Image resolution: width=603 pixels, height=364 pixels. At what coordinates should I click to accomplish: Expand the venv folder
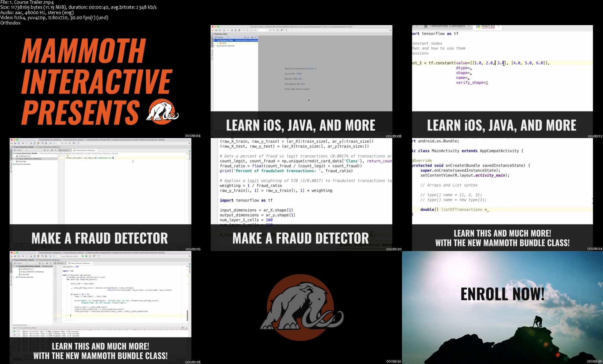[x=218, y=43]
